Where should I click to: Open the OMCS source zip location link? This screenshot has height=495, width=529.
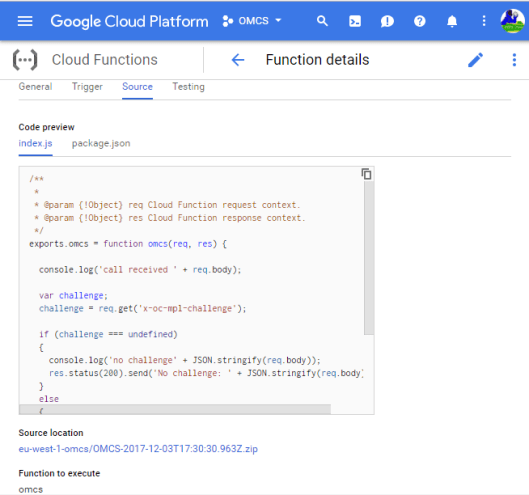pyautogui.click(x=138, y=449)
